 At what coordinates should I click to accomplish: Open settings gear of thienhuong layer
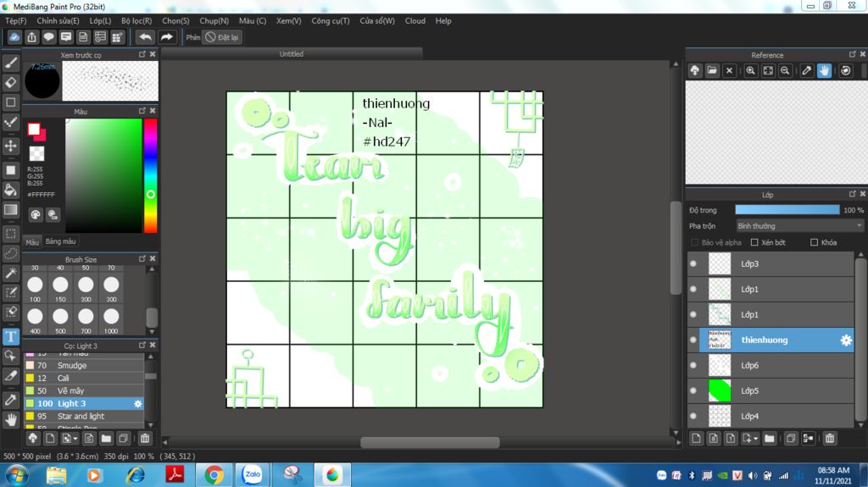(846, 340)
